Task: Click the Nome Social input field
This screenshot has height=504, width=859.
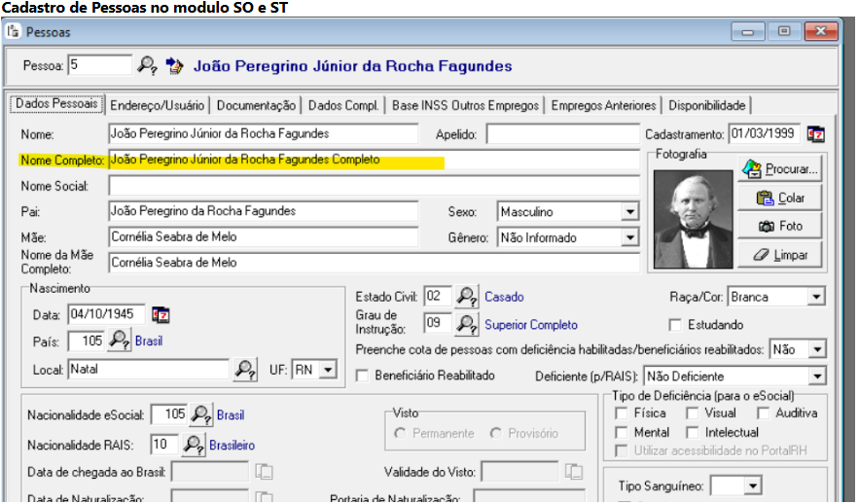Action: pos(374,185)
